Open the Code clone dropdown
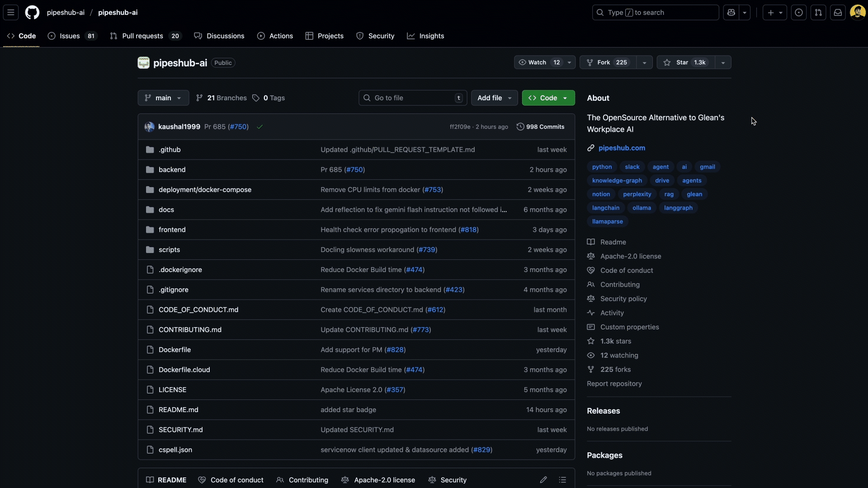The height and width of the screenshot is (488, 868). click(x=547, y=98)
